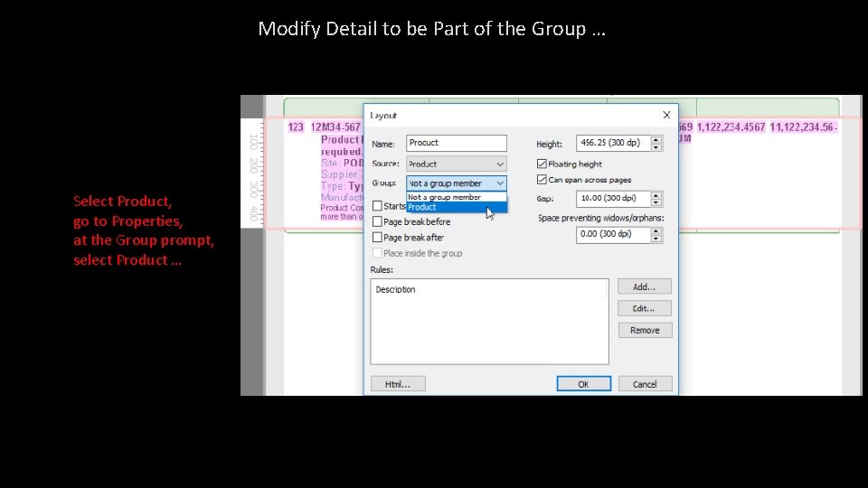
Task: Toggle Can span across pages checkbox
Action: click(x=542, y=180)
